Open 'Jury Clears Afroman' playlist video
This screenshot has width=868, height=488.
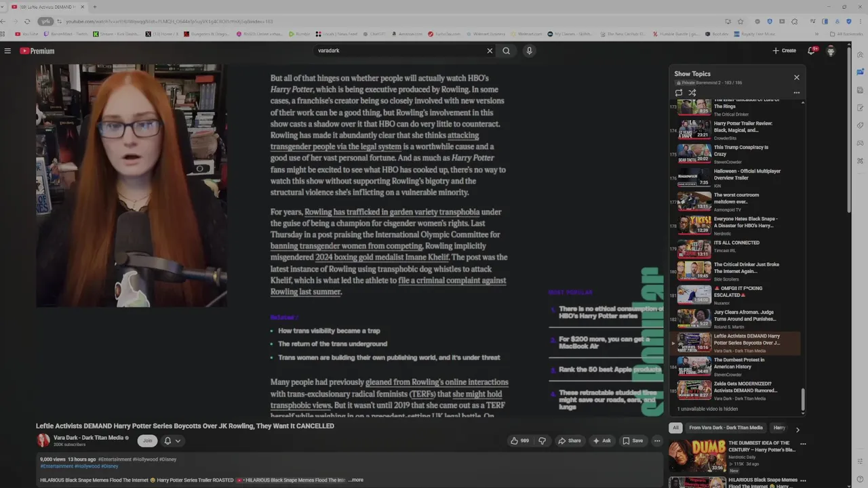[x=735, y=319]
